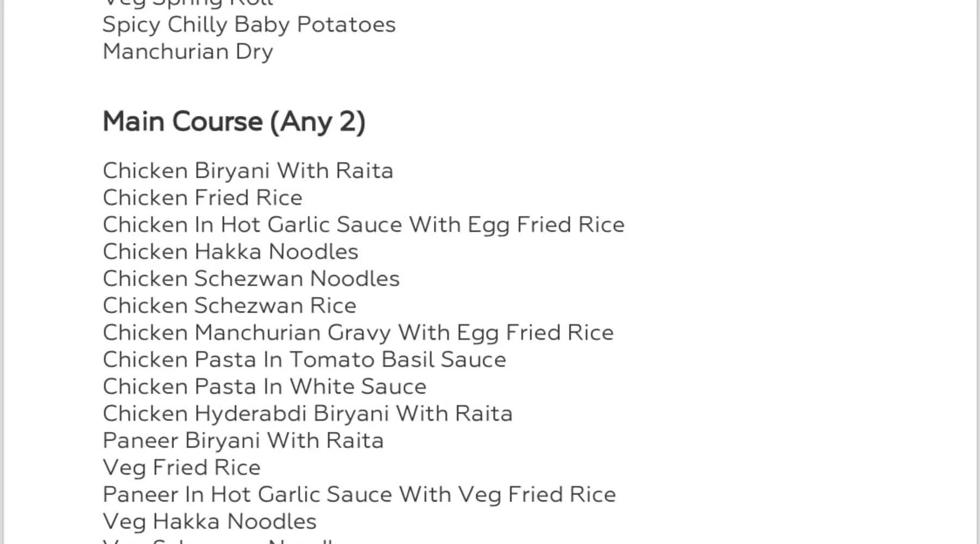Select Chicken Hyderabdi Biryani With Raita
Viewport: 980px width, 544px height.
(308, 414)
